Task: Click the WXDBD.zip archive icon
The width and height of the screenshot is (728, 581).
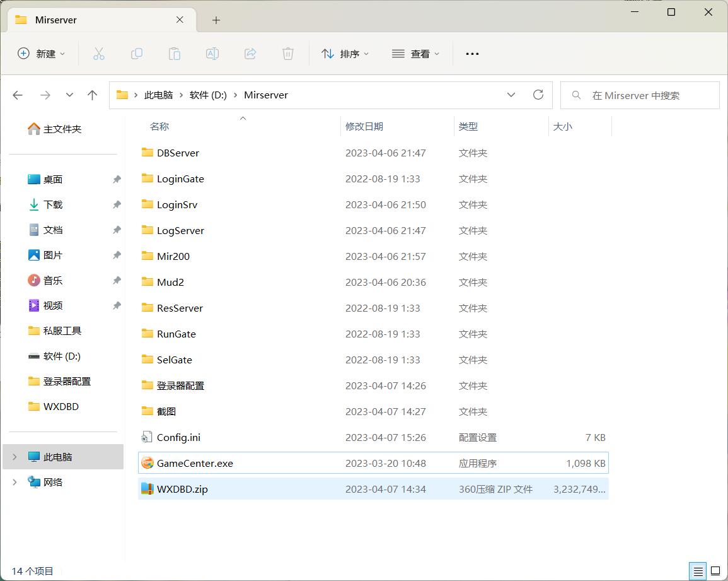Action: pyautogui.click(x=147, y=489)
